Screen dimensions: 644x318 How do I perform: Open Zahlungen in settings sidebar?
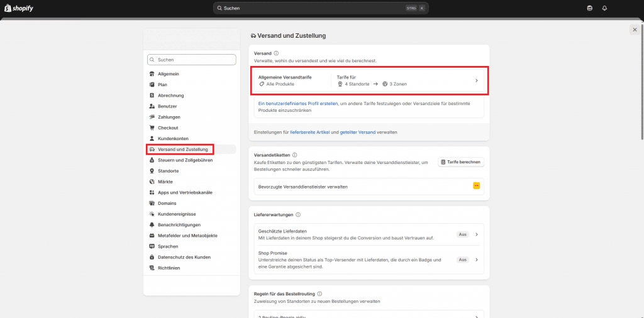[x=169, y=117]
